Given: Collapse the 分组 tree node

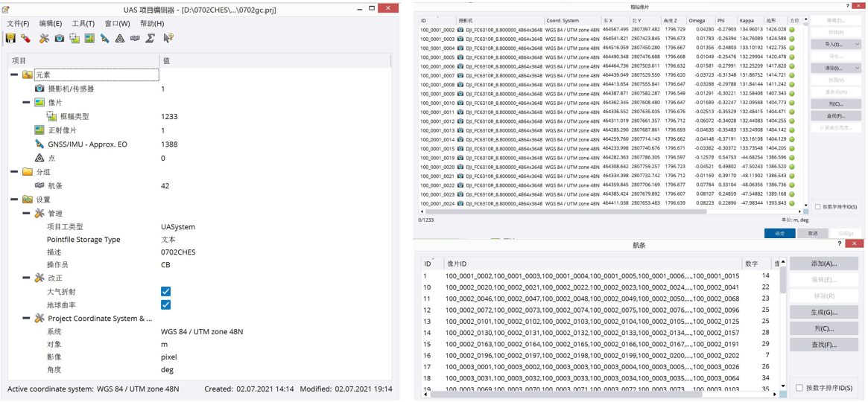Looking at the screenshot, I should (14, 172).
